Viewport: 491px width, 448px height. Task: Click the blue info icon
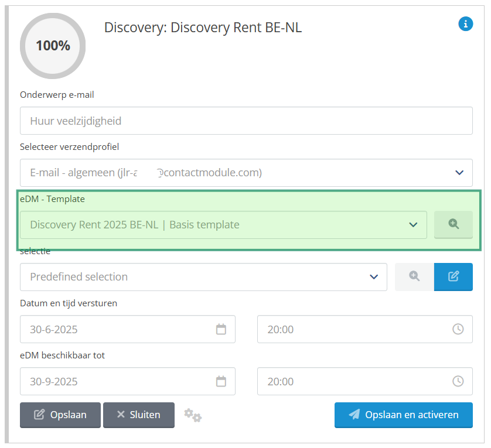pos(465,24)
